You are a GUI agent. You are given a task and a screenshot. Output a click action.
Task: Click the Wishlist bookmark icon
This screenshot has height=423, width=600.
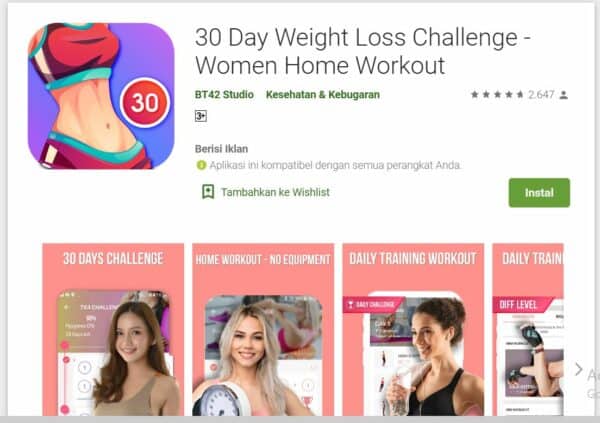click(208, 192)
